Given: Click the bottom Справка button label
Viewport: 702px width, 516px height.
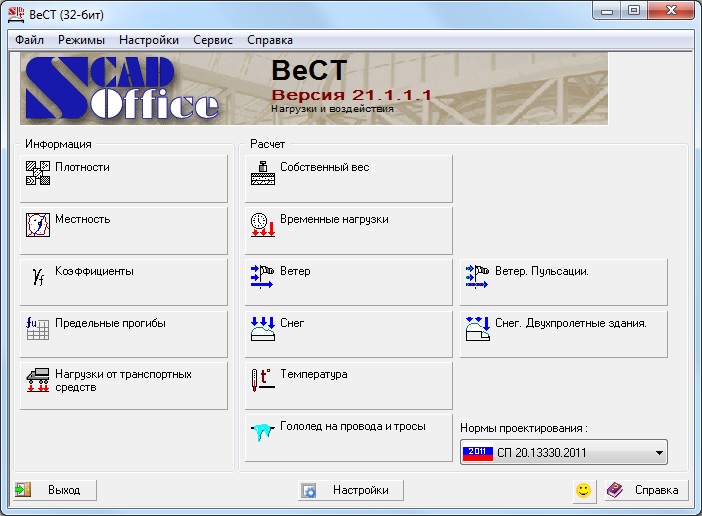Looking at the screenshot, I should (656, 490).
